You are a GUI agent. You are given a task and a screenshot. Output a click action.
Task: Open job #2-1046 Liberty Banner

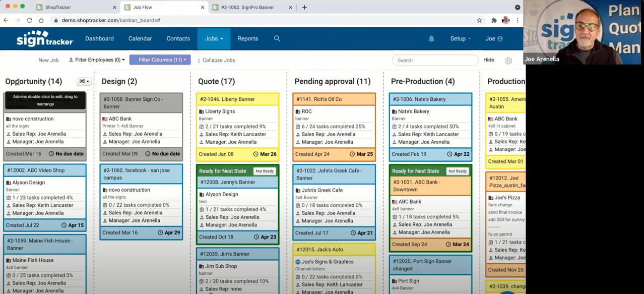pyautogui.click(x=227, y=99)
